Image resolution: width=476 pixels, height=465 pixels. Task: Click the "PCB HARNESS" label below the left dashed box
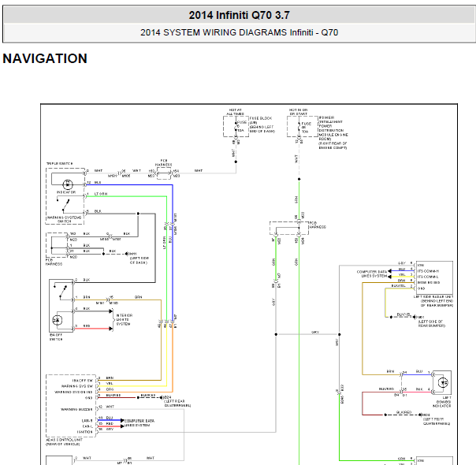(54, 262)
